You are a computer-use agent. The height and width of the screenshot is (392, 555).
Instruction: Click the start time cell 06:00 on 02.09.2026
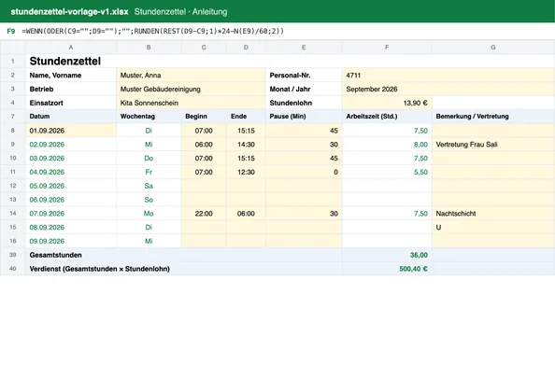(204, 145)
